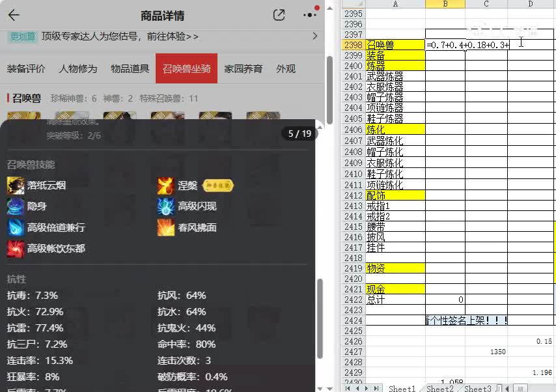556x392 pixels.
Task: Select the 5 / 19 page counter badge
Action: tap(299, 133)
